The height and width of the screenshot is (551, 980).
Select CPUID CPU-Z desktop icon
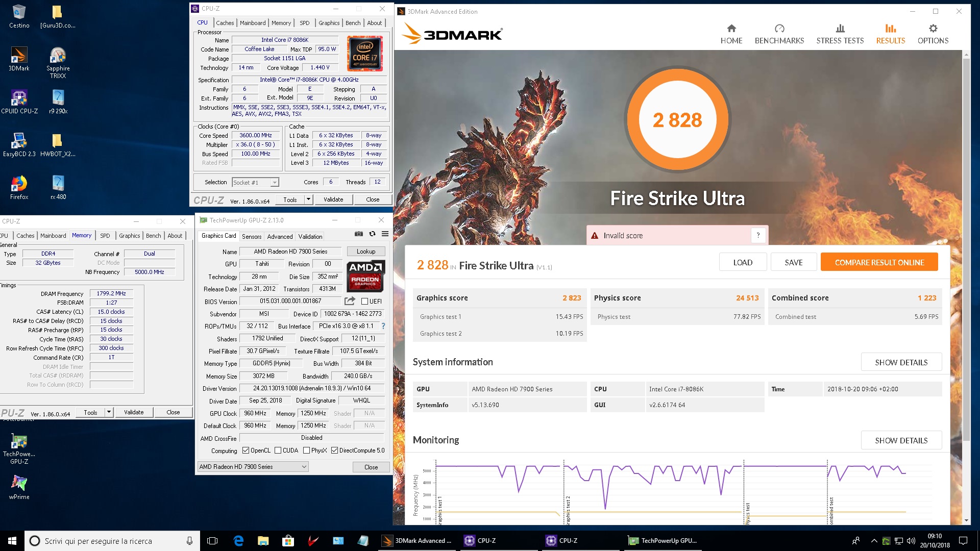(19, 102)
